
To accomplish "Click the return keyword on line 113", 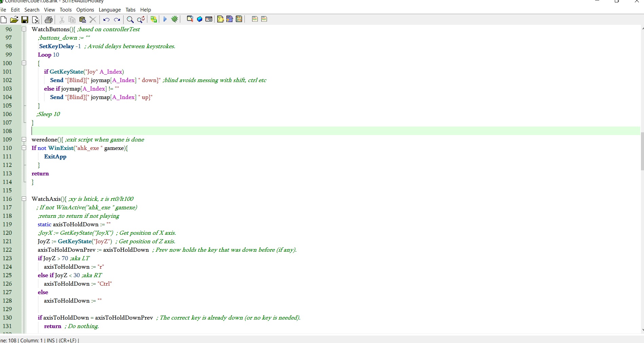I will (x=40, y=173).
